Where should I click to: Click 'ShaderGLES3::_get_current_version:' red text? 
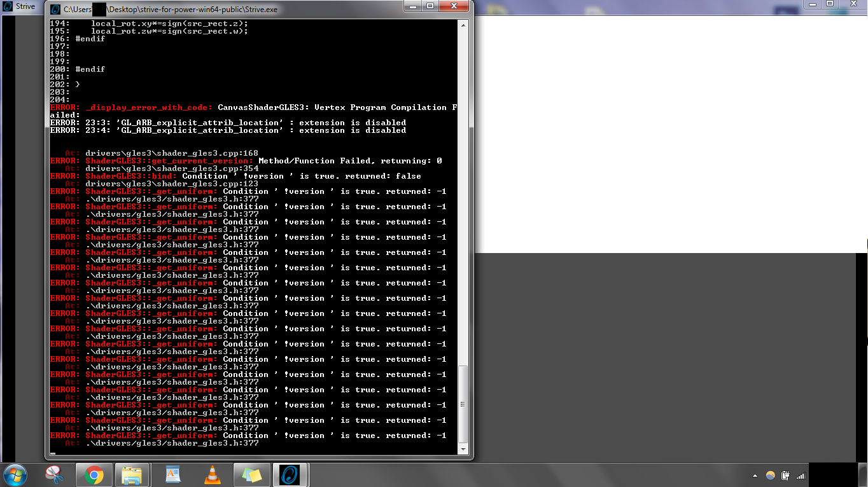coord(169,161)
